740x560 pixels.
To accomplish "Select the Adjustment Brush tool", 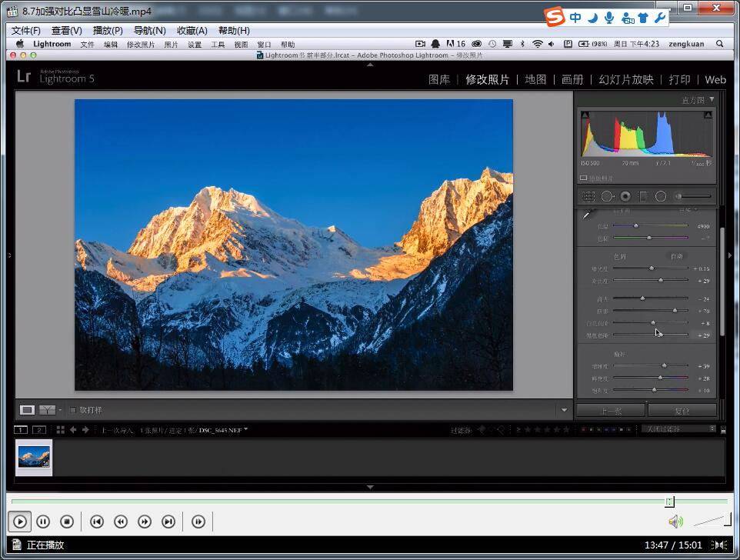I will [x=693, y=196].
